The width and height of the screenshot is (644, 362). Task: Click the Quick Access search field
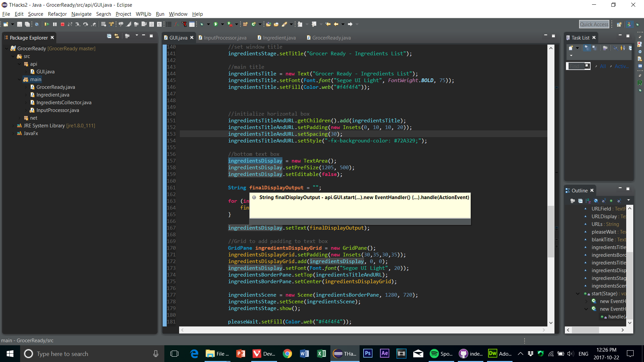tap(594, 24)
